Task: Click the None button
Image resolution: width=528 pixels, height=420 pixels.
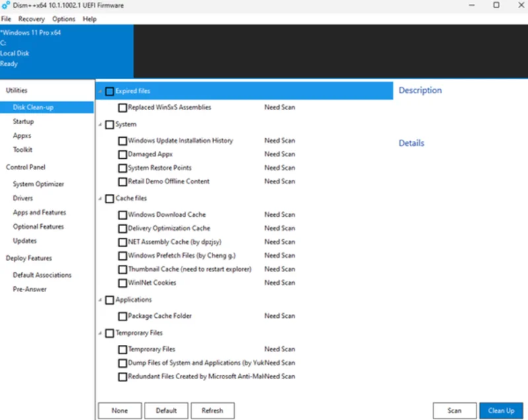Action: click(120, 411)
